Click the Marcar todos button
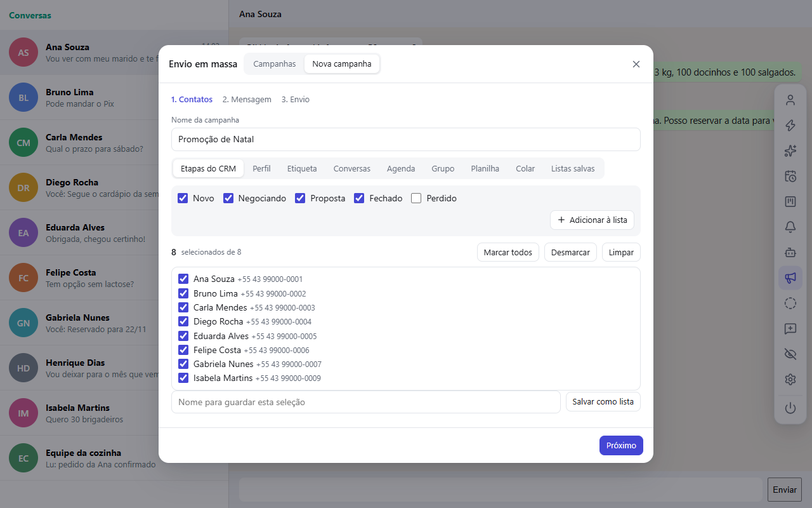812x508 pixels. (508, 252)
